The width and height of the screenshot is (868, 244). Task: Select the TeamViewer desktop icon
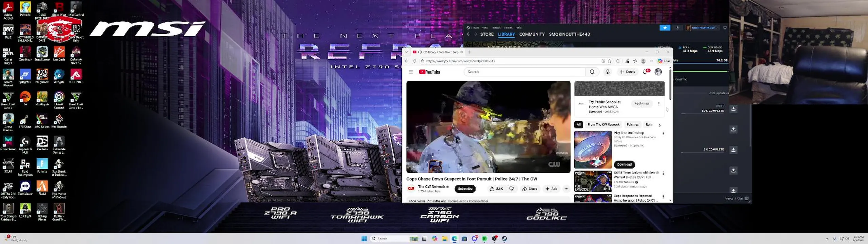(25, 188)
